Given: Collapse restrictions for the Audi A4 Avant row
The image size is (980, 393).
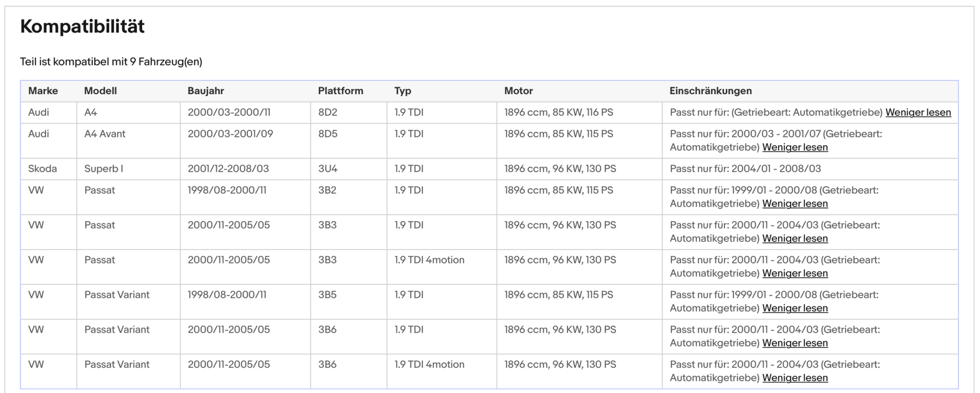Looking at the screenshot, I should point(795,147).
